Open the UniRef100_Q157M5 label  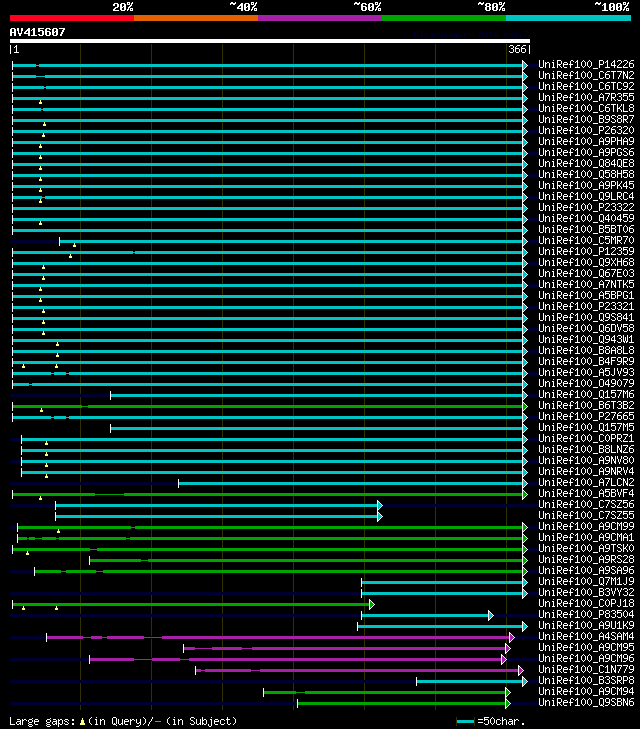[x=586, y=428]
